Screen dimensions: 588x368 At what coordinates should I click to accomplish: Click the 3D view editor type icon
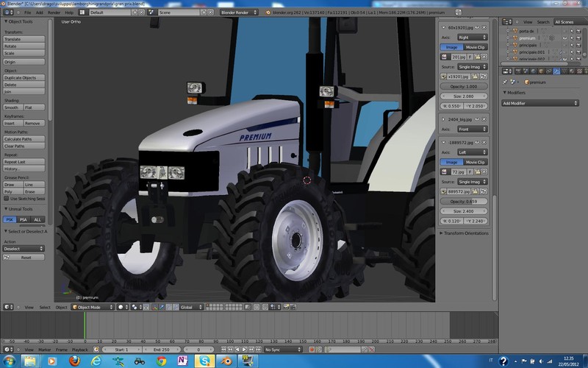8,307
